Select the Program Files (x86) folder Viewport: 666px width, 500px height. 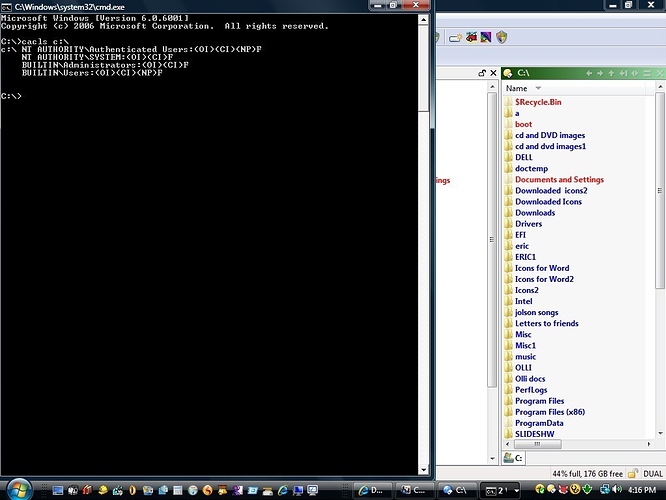[x=550, y=412]
